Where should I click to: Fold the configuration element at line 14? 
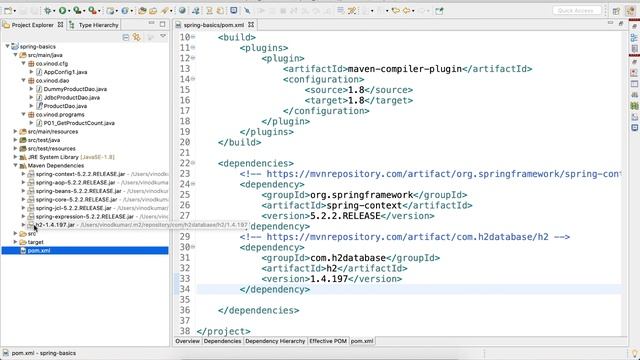click(x=193, y=79)
